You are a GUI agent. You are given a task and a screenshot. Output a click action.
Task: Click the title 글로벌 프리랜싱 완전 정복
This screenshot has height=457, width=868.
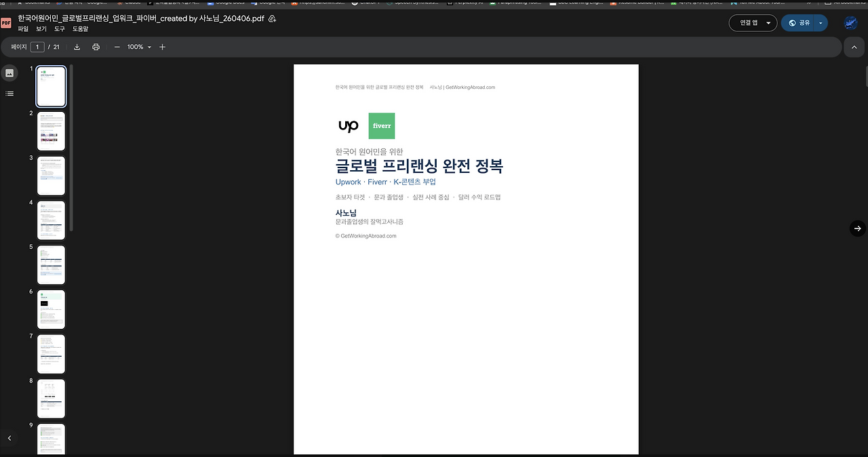coord(419,167)
